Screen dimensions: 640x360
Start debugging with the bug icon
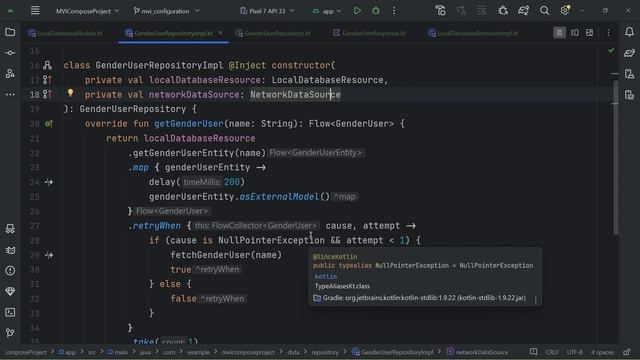coord(376,11)
